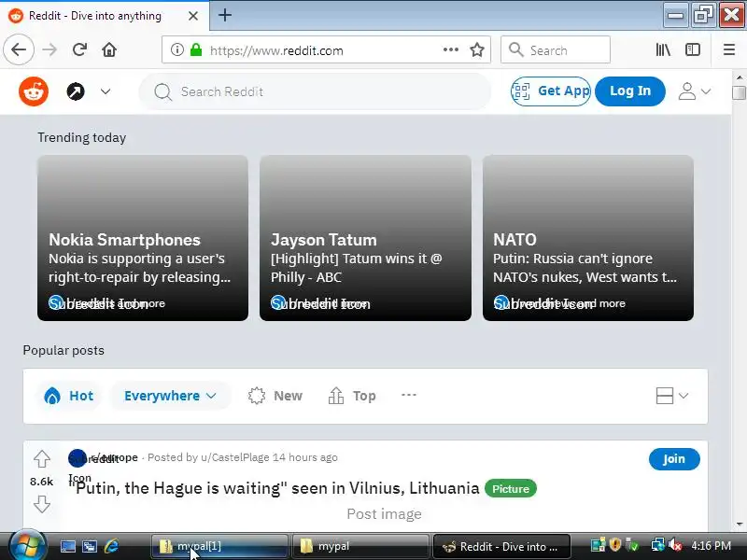This screenshot has height=560, width=747.
Task: Click the Join button for r/europe
Action: click(673, 459)
